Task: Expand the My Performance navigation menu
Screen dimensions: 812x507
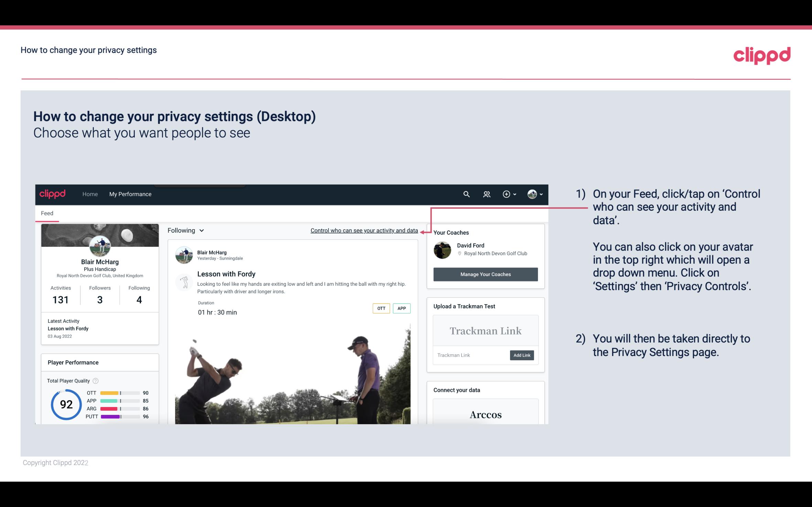Action: [130, 194]
